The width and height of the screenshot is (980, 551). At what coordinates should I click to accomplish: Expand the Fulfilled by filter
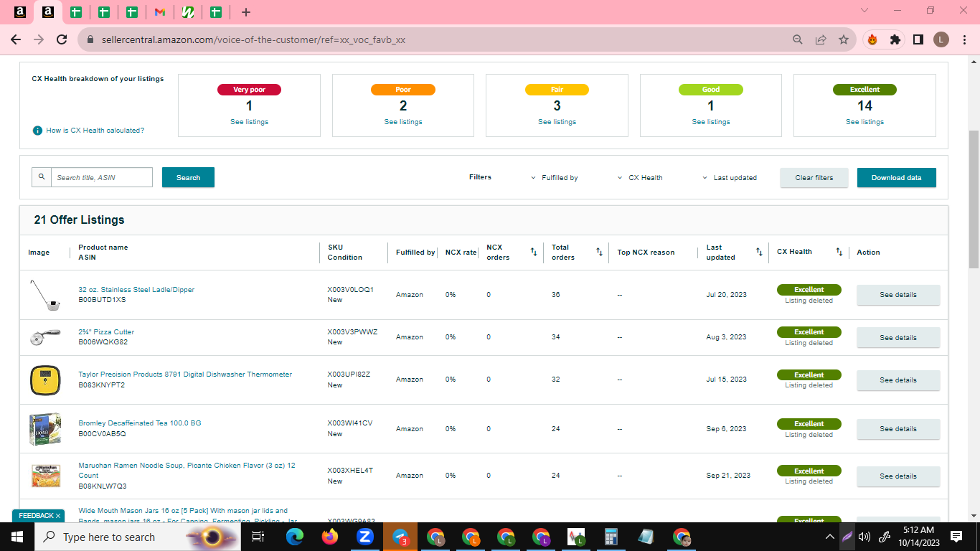point(555,178)
